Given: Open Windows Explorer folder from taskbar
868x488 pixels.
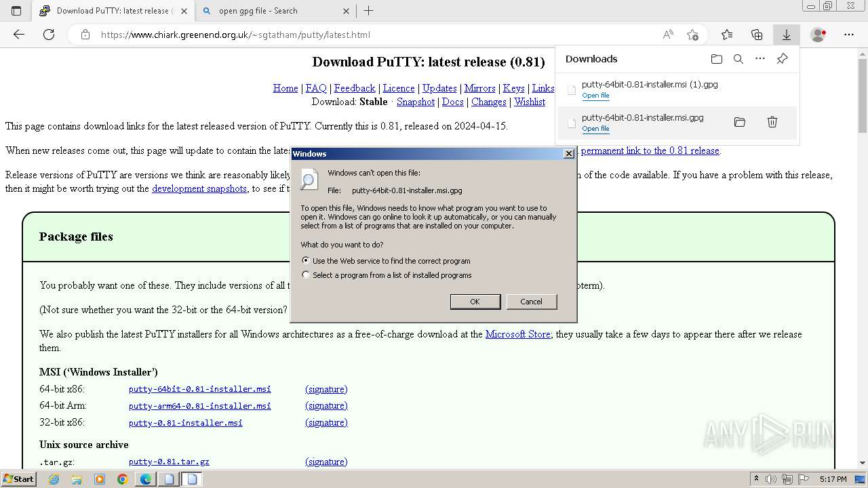Looking at the screenshot, I should pyautogui.click(x=77, y=479).
